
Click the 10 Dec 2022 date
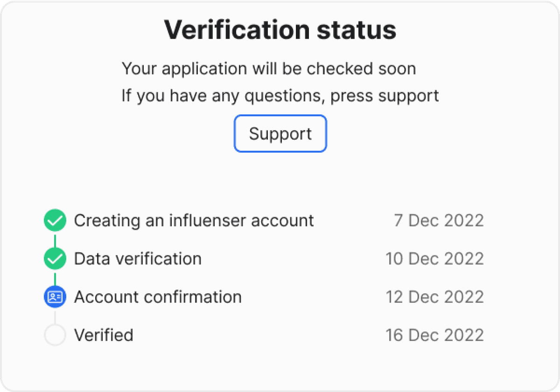click(x=434, y=259)
